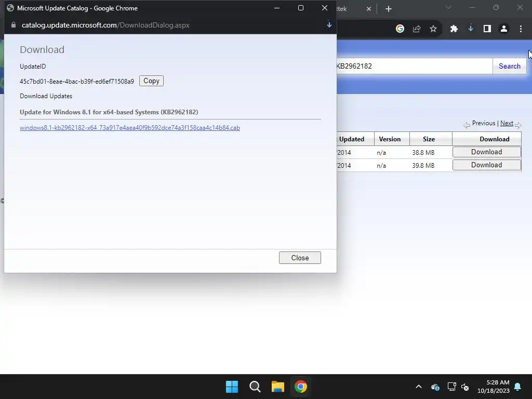Select UpdateID text 45c7bd01-8eae-4bac-b39f-ed6ef71508a9
This screenshot has width=532, height=399.
(x=77, y=82)
